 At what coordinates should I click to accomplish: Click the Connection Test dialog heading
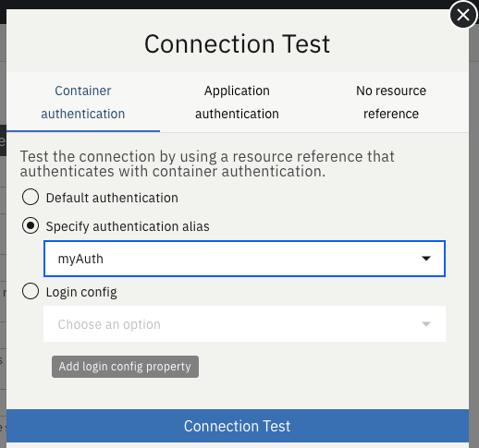pyautogui.click(x=238, y=43)
